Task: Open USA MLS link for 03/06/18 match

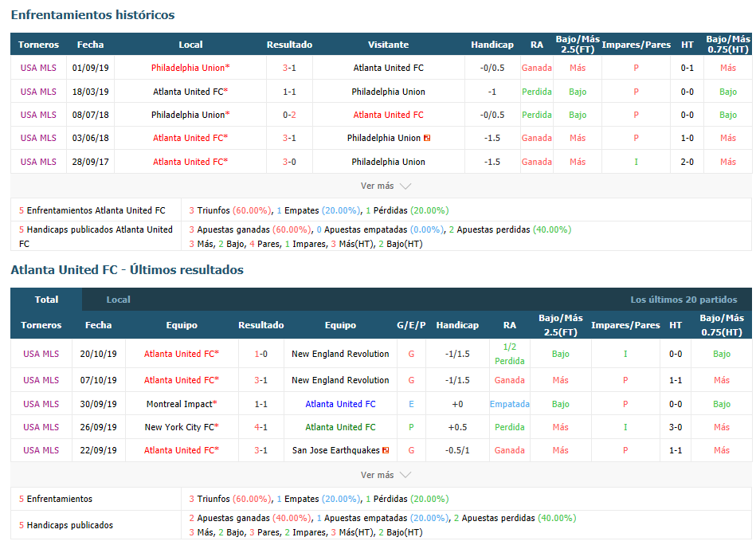Action: (38, 138)
